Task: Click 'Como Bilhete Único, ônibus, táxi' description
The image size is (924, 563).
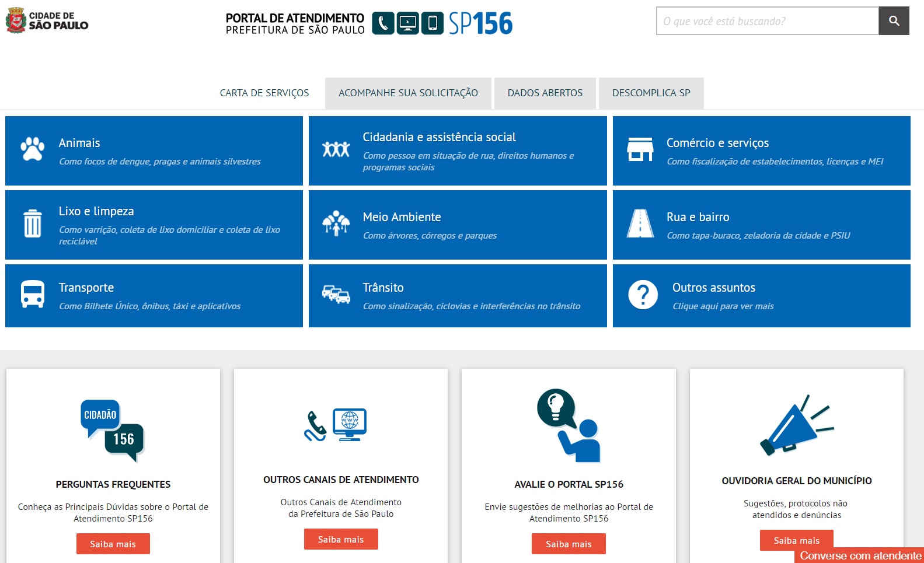Action: tap(150, 306)
